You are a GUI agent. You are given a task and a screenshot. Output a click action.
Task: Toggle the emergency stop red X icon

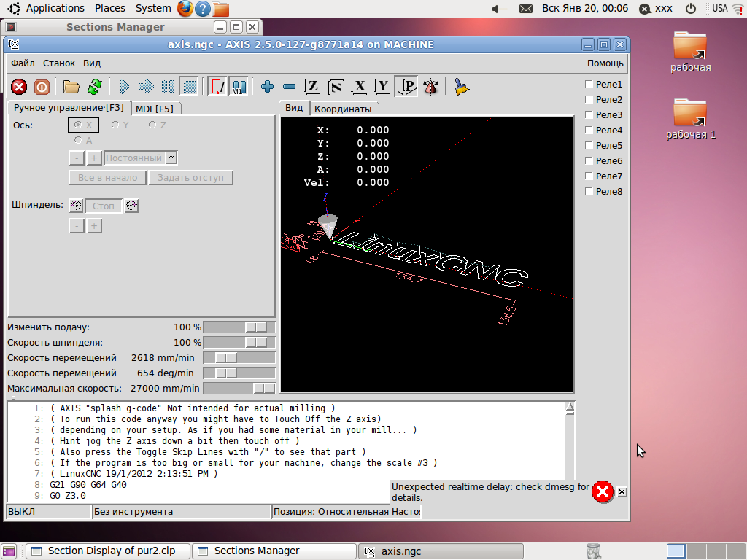pos(19,87)
